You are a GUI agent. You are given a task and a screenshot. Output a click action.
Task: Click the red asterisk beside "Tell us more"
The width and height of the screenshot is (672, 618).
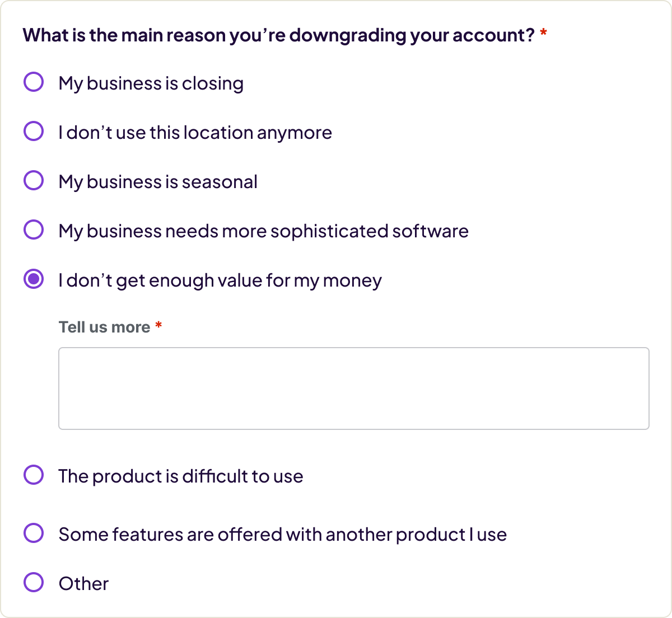point(158,326)
